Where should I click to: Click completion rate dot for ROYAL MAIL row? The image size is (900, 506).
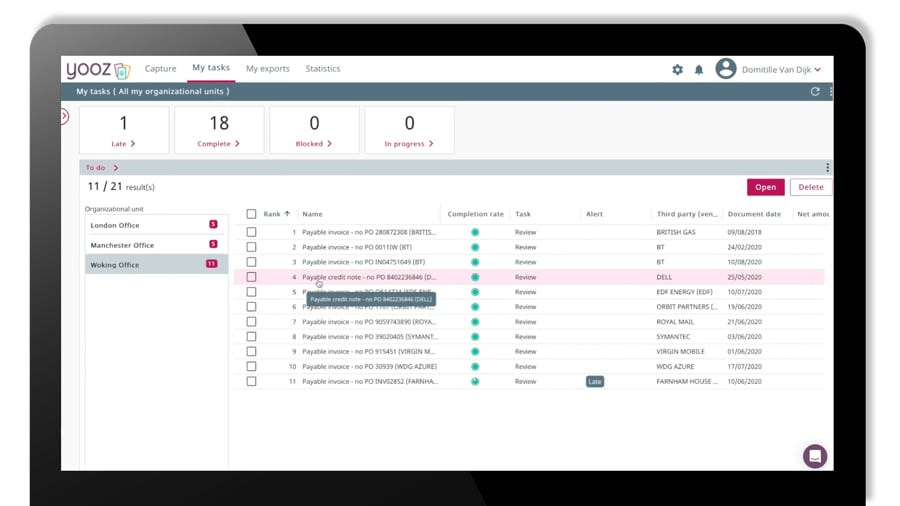475,322
